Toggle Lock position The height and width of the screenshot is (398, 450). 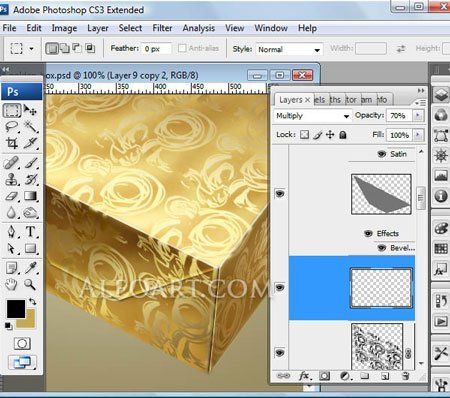click(x=330, y=135)
